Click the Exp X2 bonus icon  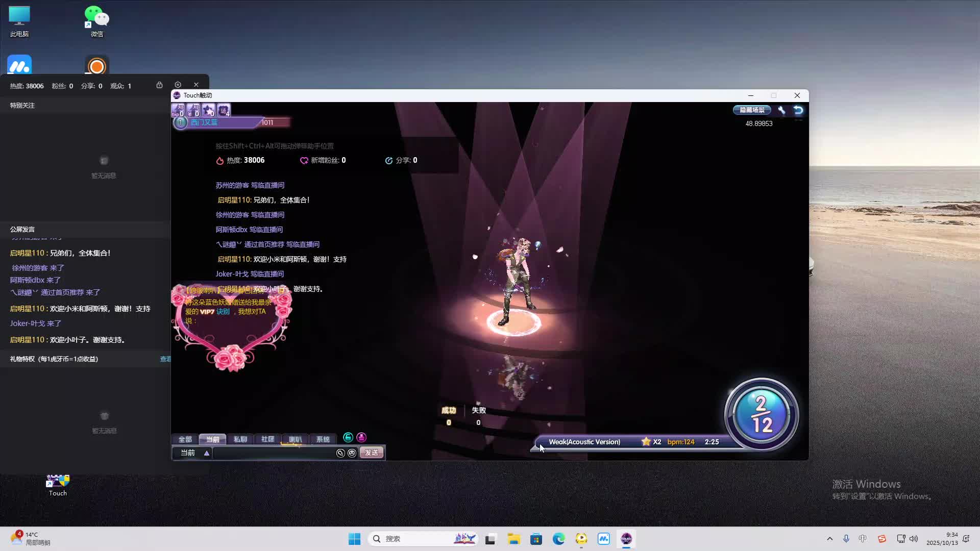pos(178,110)
